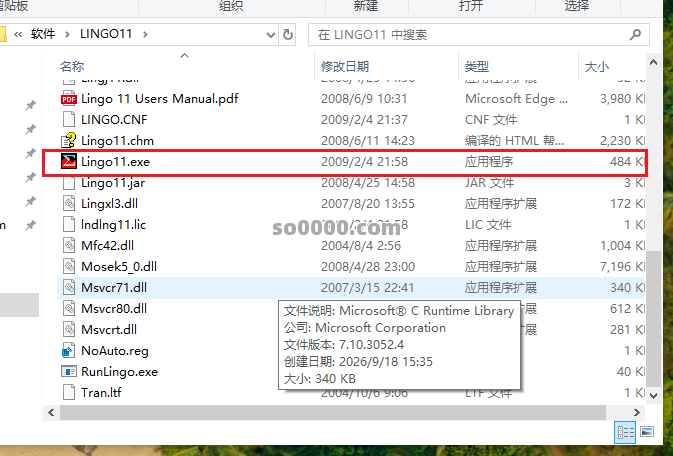Click the Msvcrt.dll file icon
The height and width of the screenshot is (456, 673).
tap(69, 329)
